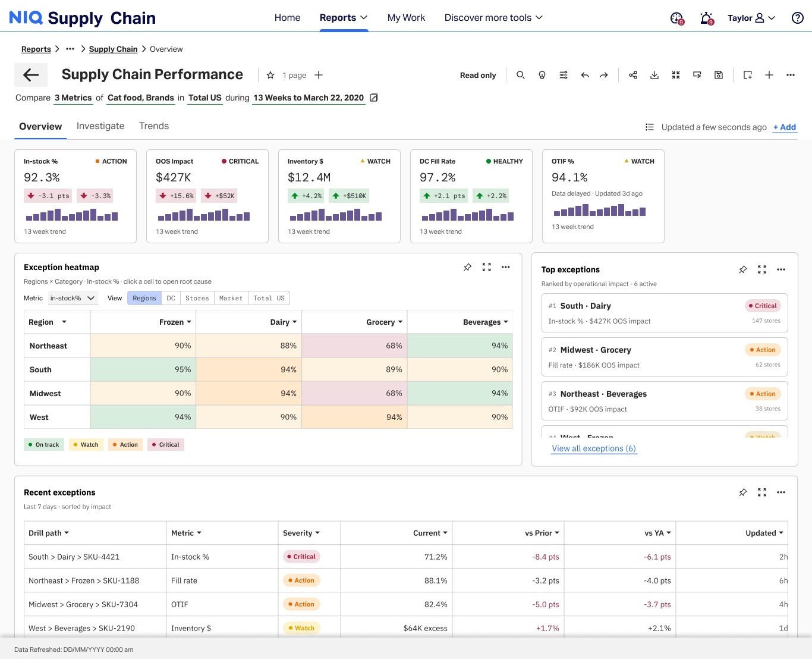
Task: Select the Total US view toggle
Action: [269, 298]
